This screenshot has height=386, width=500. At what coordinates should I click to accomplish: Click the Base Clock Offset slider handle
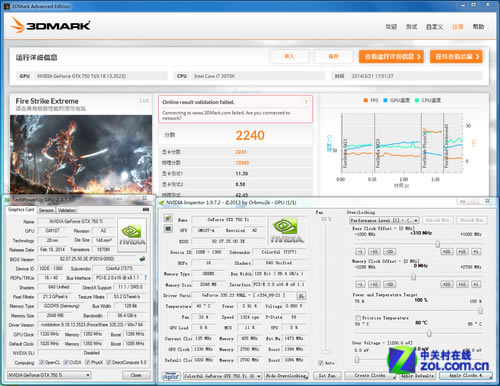pos(438,244)
